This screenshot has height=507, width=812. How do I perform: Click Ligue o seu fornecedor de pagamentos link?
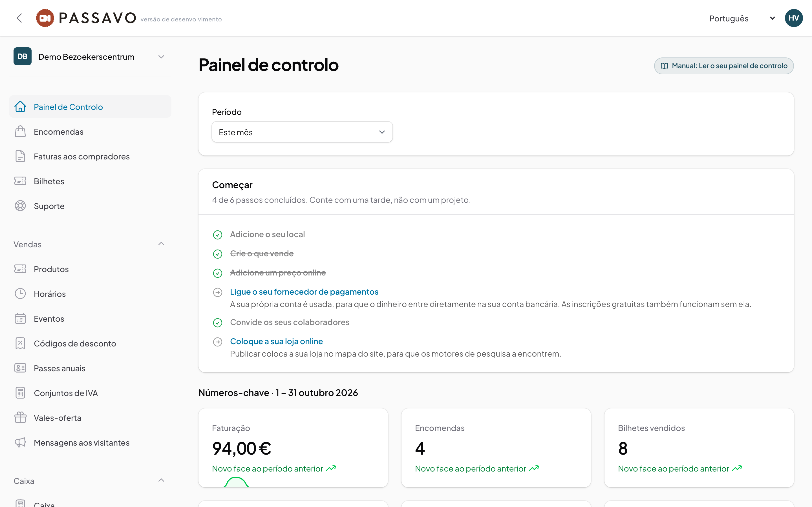click(304, 292)
